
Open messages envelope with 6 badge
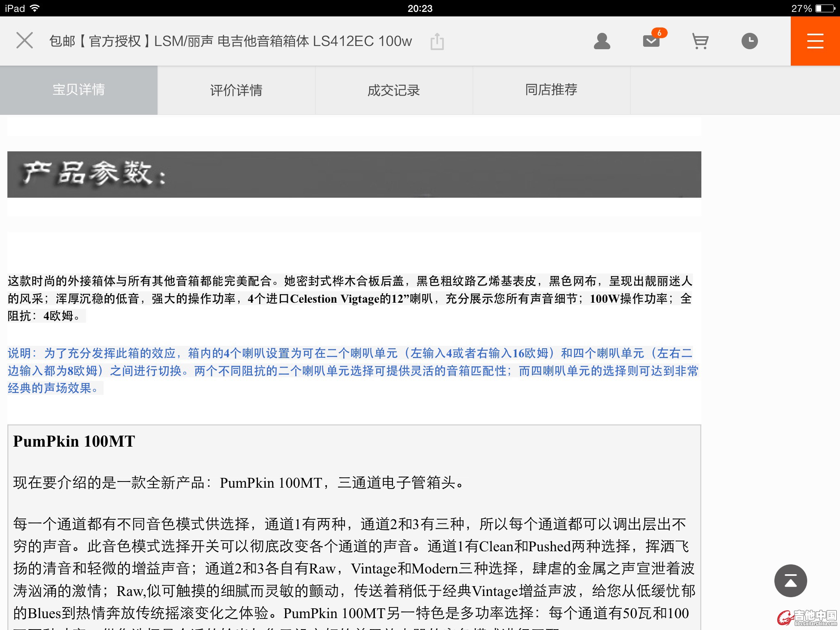coord(651,41)
